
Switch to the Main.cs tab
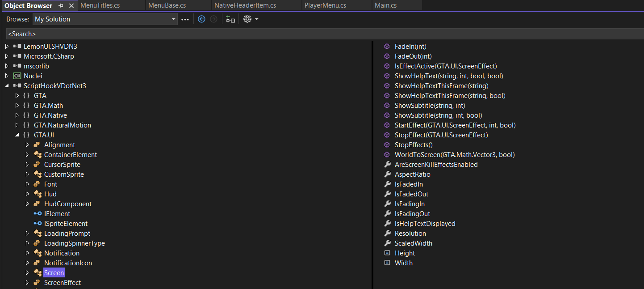tap(385, 5)
